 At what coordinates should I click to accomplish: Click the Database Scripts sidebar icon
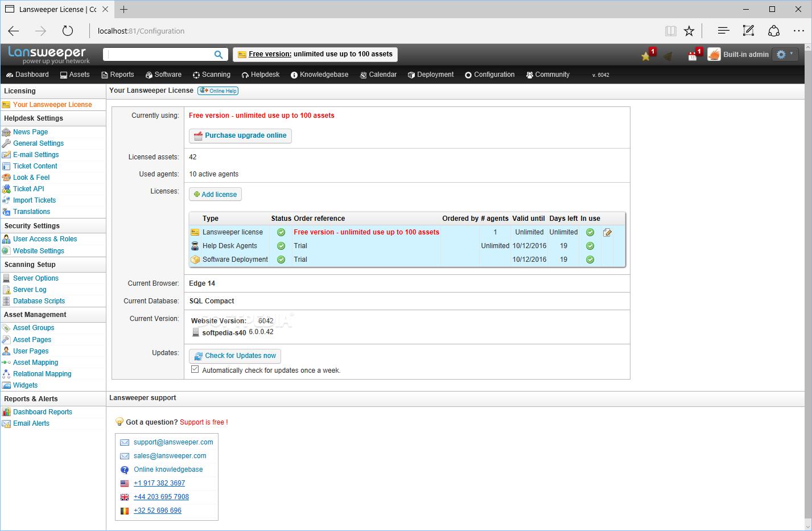[x=6, y=301]
